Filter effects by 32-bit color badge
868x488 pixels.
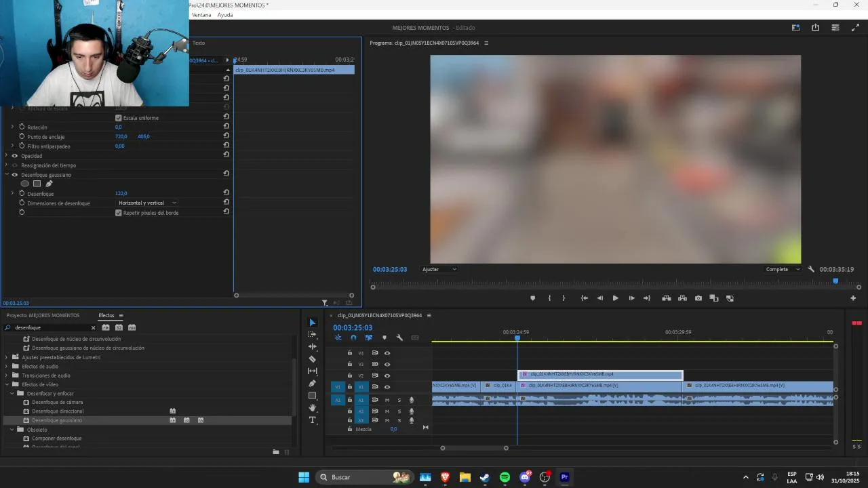click(x=119, y=327)
